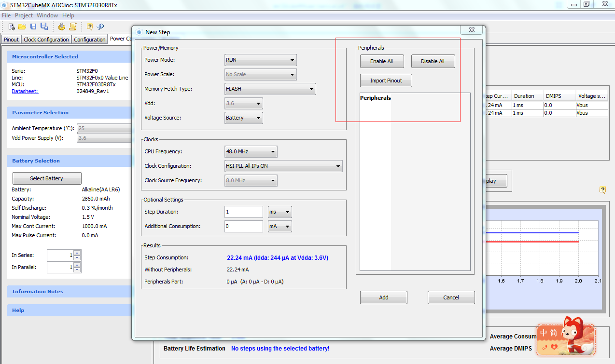615x364 pixels.
Task: Decrease the In Parallel count by one
Action: [77, 270]
